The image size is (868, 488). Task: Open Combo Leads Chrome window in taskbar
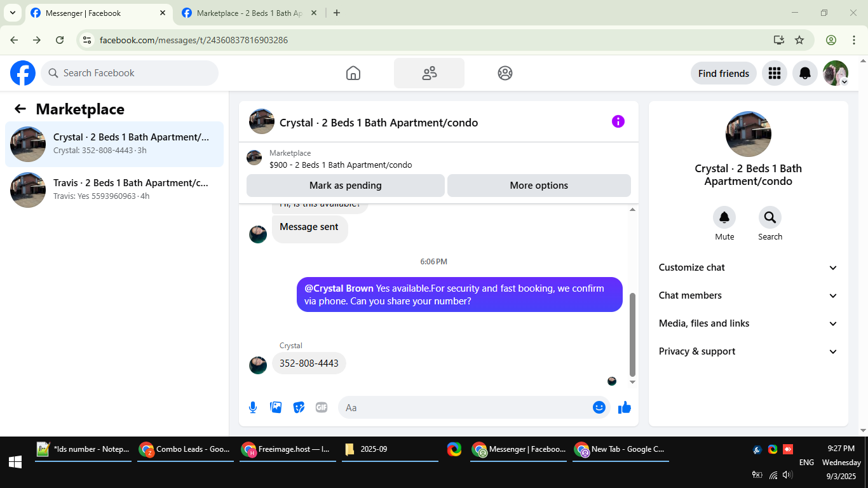(186, 449)
